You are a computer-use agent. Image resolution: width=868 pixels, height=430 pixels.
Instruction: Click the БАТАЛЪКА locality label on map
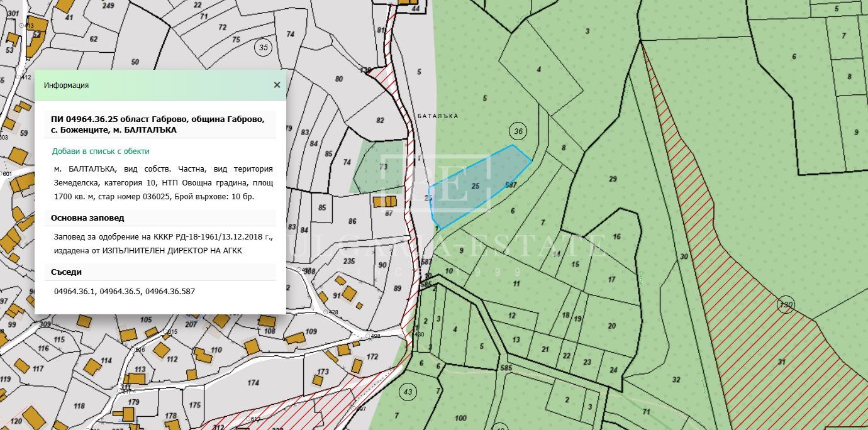tap(438, 116)
